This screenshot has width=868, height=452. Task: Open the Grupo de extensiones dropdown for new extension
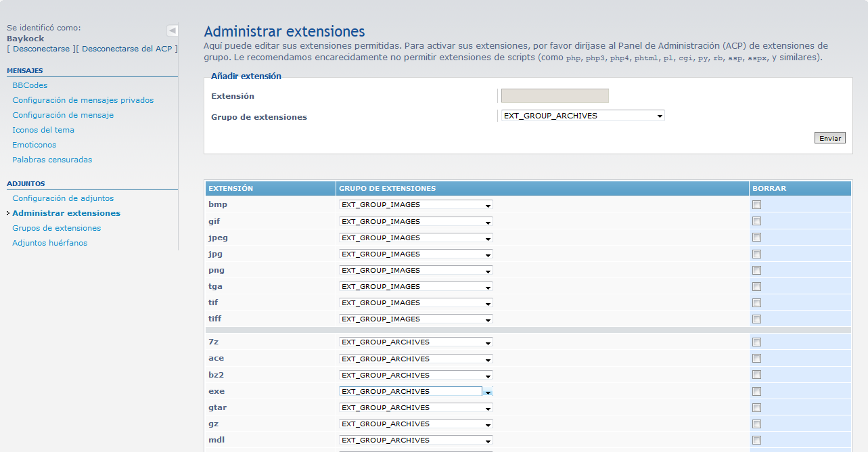tap(583, 116)
